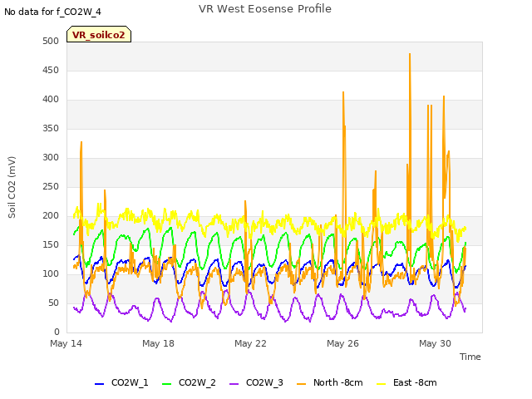Toggle the CO2W_3 legend entry

pyautogui.click(x=256, y=382)
